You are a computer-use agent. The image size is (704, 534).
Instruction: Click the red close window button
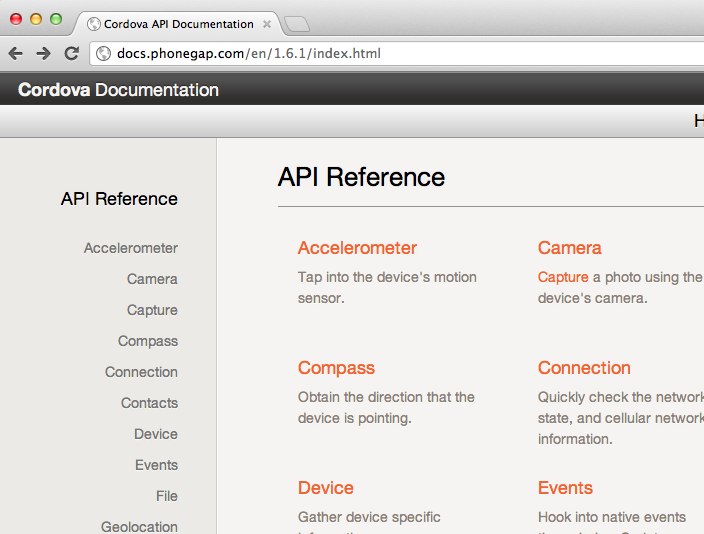(x=16, y=19)
